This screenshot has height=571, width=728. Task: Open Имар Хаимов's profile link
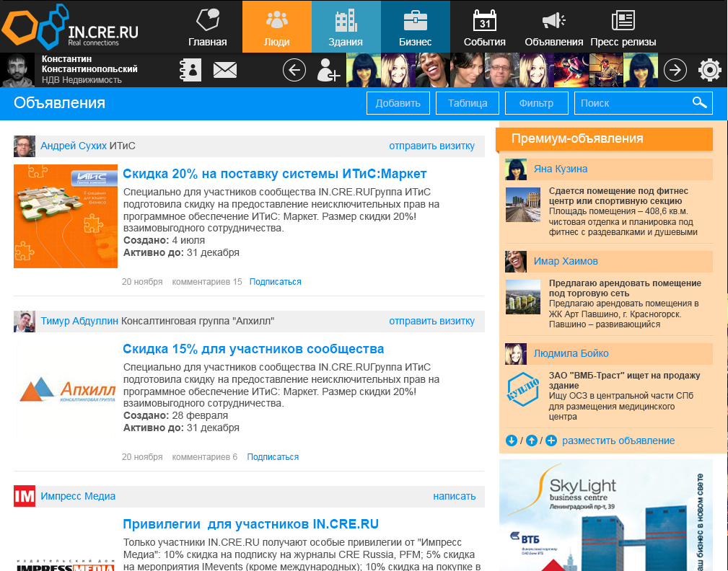tap(566, 261)
